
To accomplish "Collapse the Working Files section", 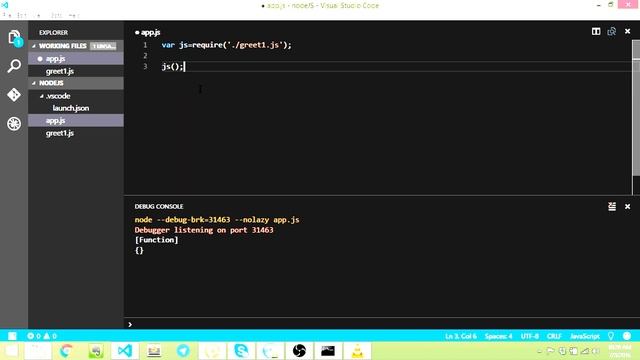I will coord(34,46).
